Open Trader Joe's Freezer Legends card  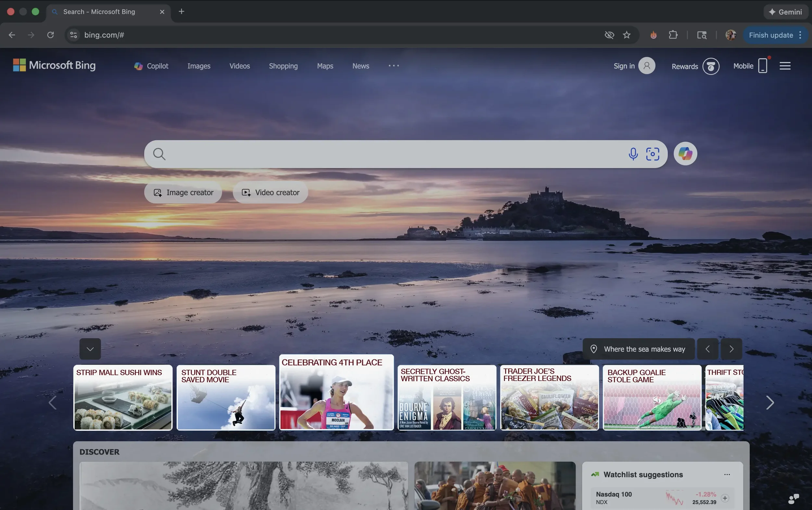click(x=549, y=398)
